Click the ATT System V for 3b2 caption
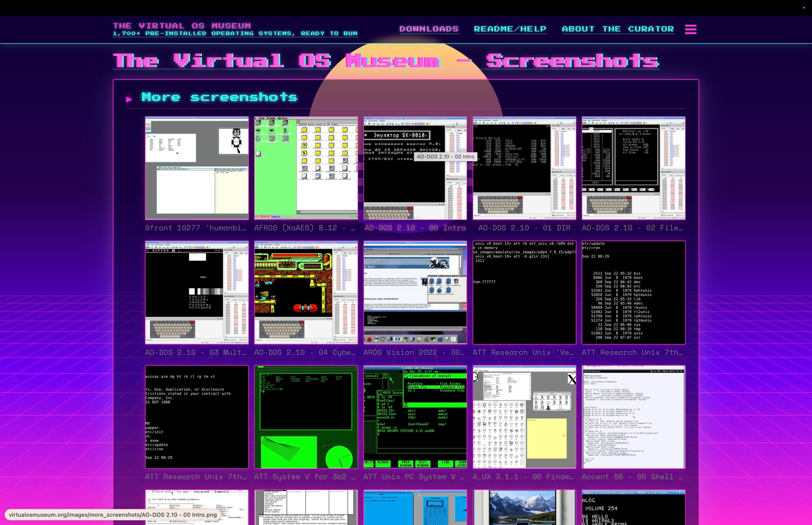The image size is (812, 525). (305, 477)
